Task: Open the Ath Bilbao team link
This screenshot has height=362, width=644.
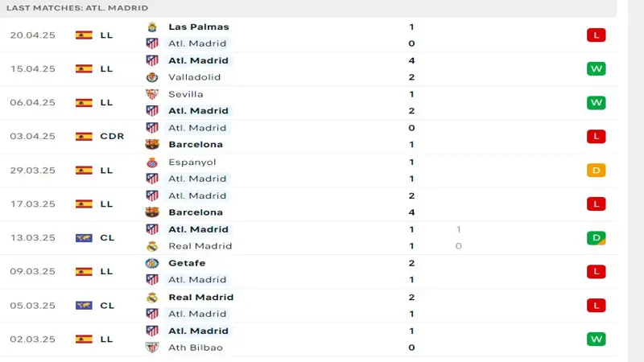Action: tap(196, 348)
